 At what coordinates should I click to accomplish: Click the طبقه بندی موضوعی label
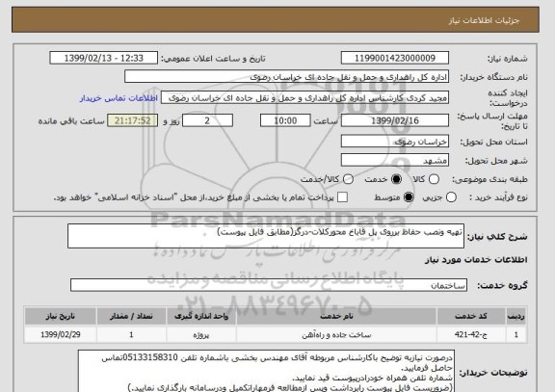click(489, 179)
